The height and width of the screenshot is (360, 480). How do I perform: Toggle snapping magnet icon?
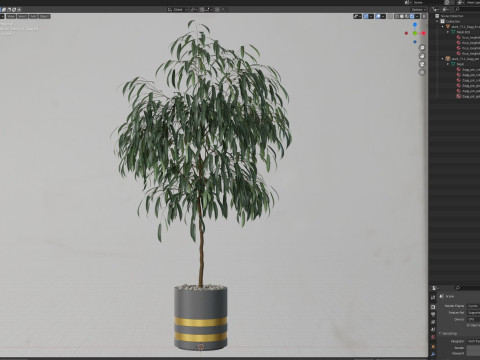202,10
